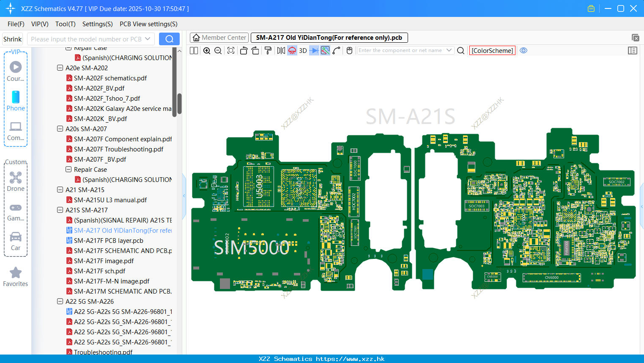Viewport: 644px width, 363px height.
Task: Collapse the A20e SM-A202 folder
Action: [x=60, y=68]
